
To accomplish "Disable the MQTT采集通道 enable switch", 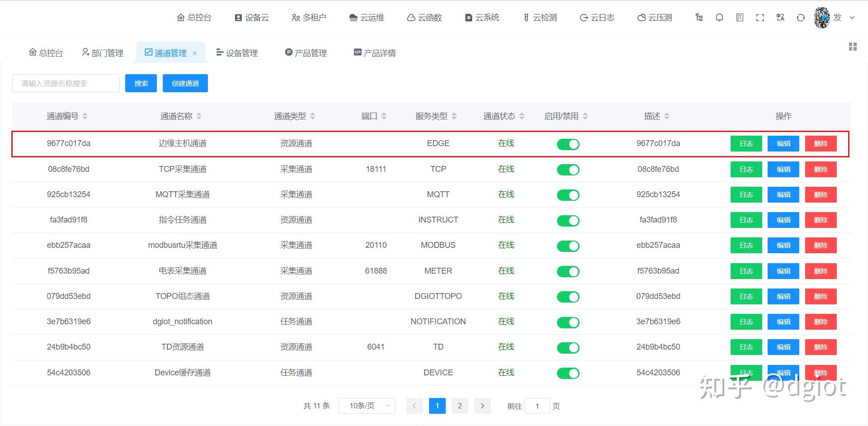I will [x=568, y=195].
